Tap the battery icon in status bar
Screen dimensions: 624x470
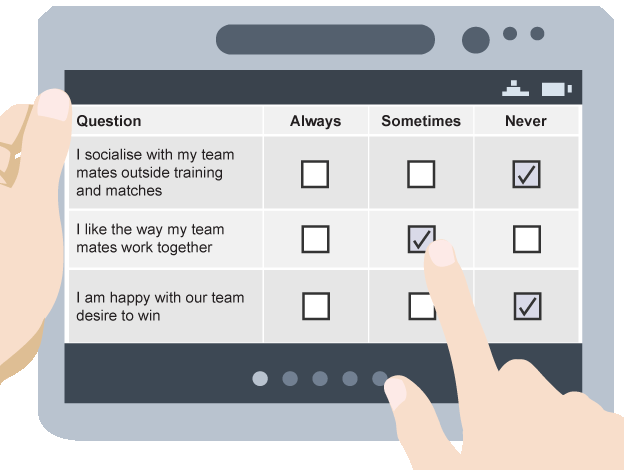[556, 89]
